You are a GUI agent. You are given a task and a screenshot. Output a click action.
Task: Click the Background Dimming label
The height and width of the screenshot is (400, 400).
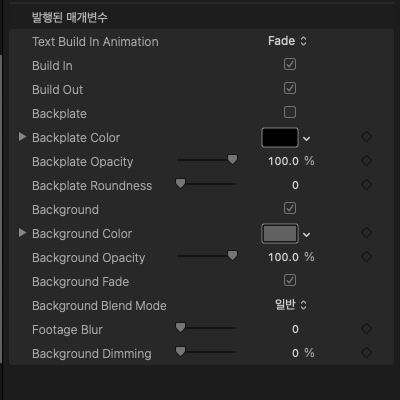tap(92, 354)
